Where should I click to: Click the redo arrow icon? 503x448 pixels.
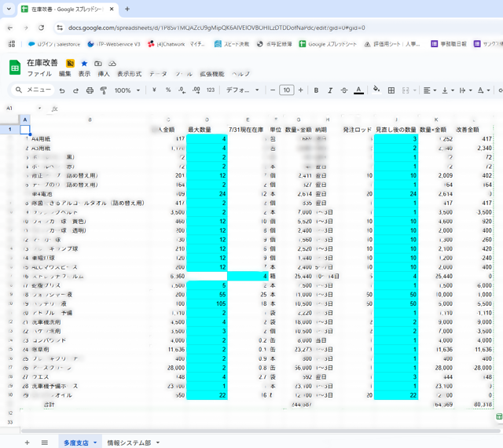pyautogui.click(x=75, y=90)
